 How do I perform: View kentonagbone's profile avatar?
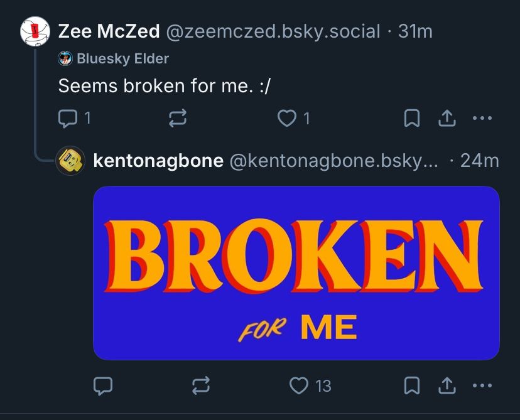click(x=70, y=161)
